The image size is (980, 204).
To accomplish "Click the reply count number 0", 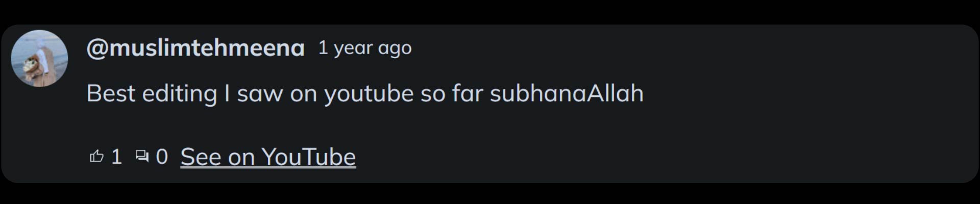I will pyautogui.click(x=162, y=157).
